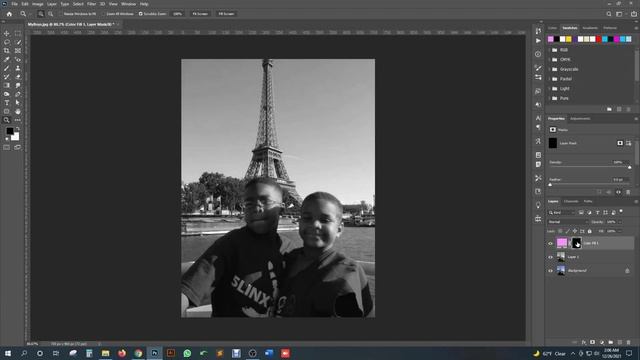Select the Pen tool
The height and width of the screenshot is (360, 640).
pyautogui.click(x=18, y=94)
